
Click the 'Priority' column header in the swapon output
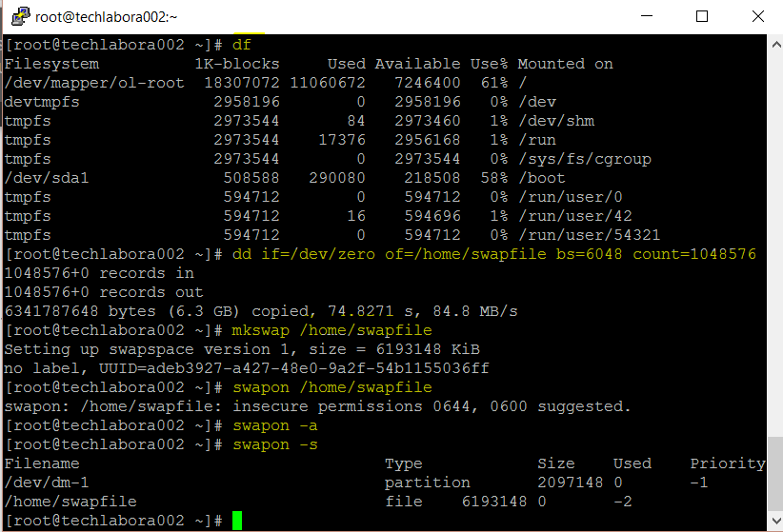[x=728, y=463]
